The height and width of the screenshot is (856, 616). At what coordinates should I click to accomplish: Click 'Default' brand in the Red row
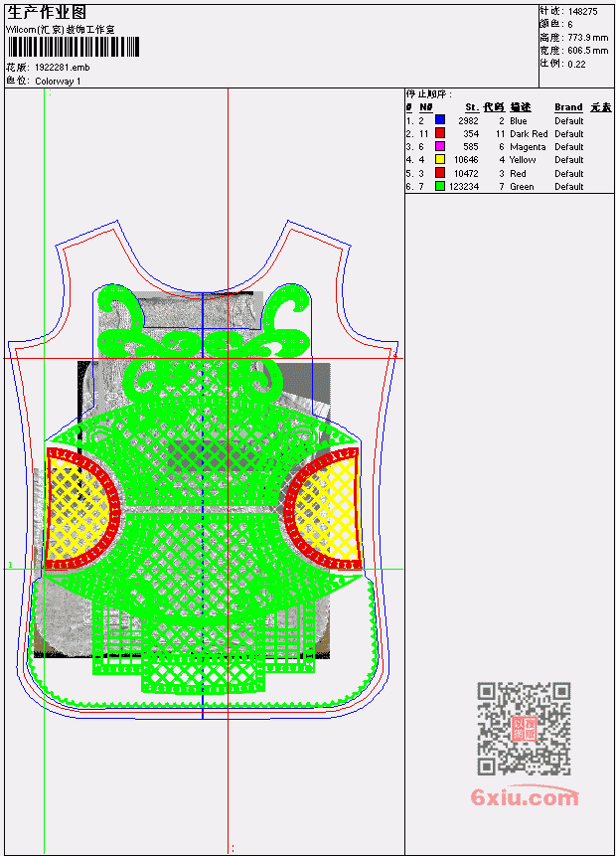tap(569, 174)
